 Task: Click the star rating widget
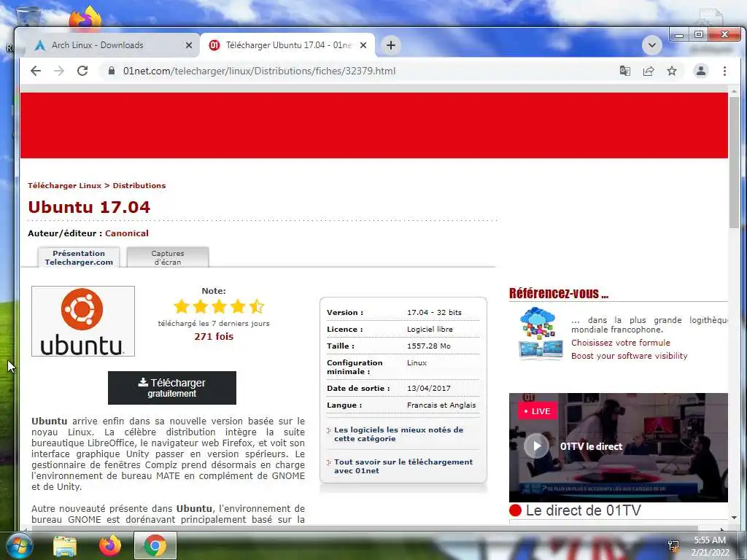[x=219, y=306]
